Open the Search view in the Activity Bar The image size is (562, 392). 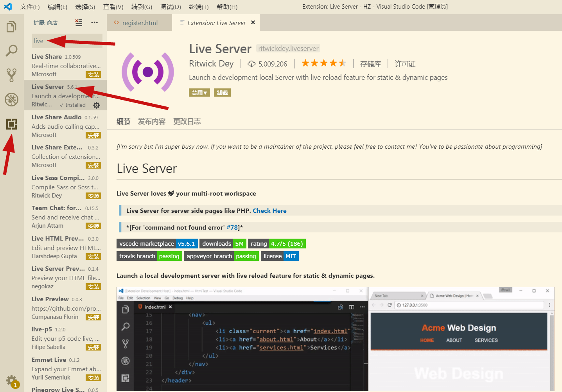[11, 50]
